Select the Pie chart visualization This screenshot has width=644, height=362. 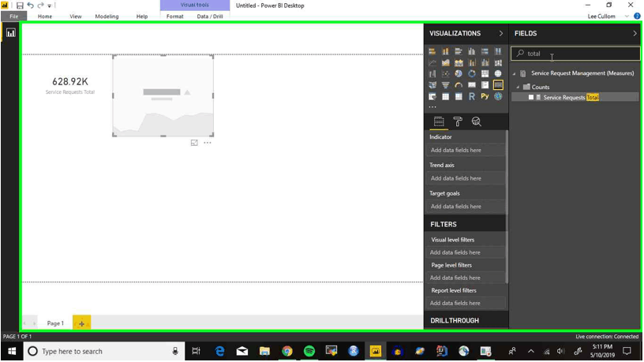pyautogui.click(x=459, y=74)
